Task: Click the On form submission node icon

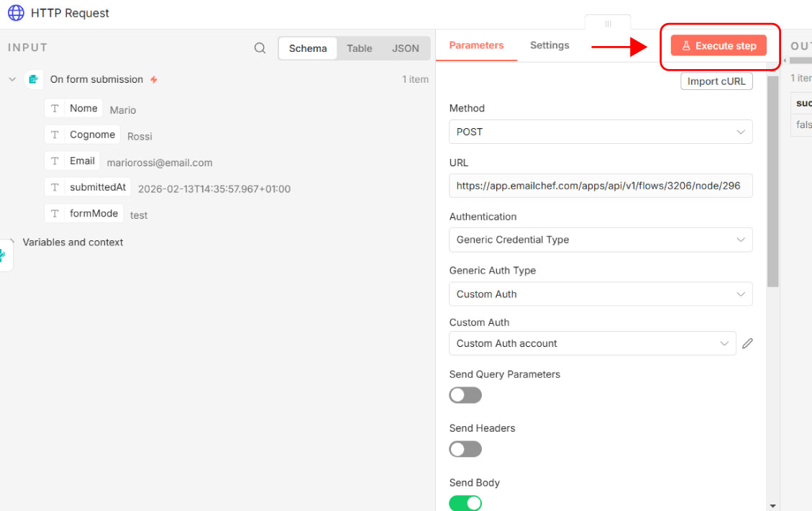Action: pos(33,80)
